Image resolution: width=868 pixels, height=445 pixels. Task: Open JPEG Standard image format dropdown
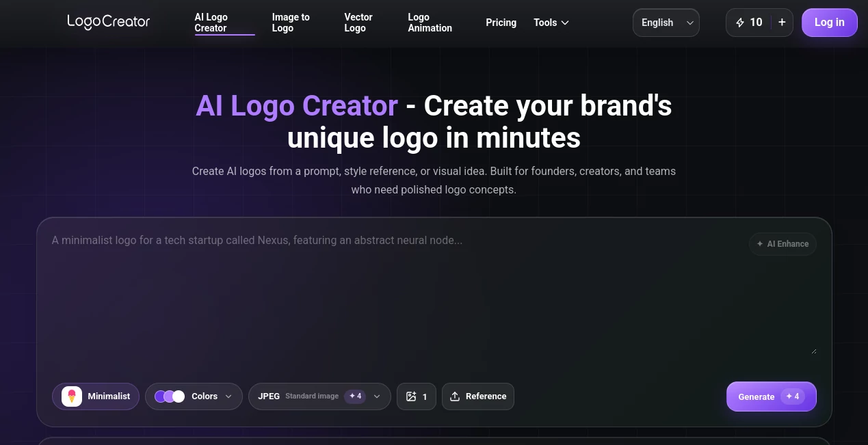point(319,396)
